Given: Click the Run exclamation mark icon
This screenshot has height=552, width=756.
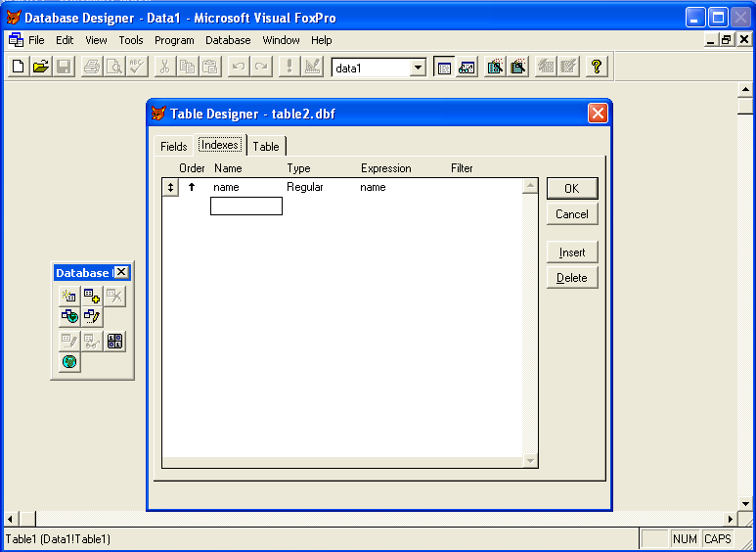Looking at the screenshot, I should point(289,67).
